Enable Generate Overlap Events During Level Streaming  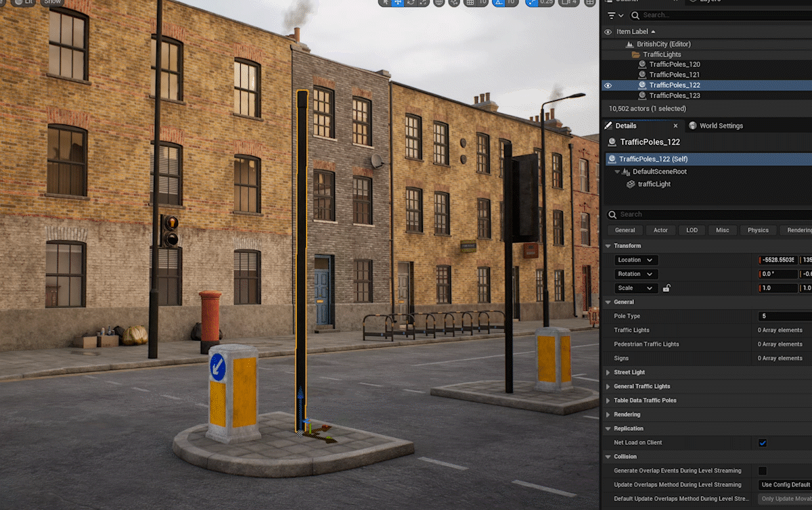(763, 471)
